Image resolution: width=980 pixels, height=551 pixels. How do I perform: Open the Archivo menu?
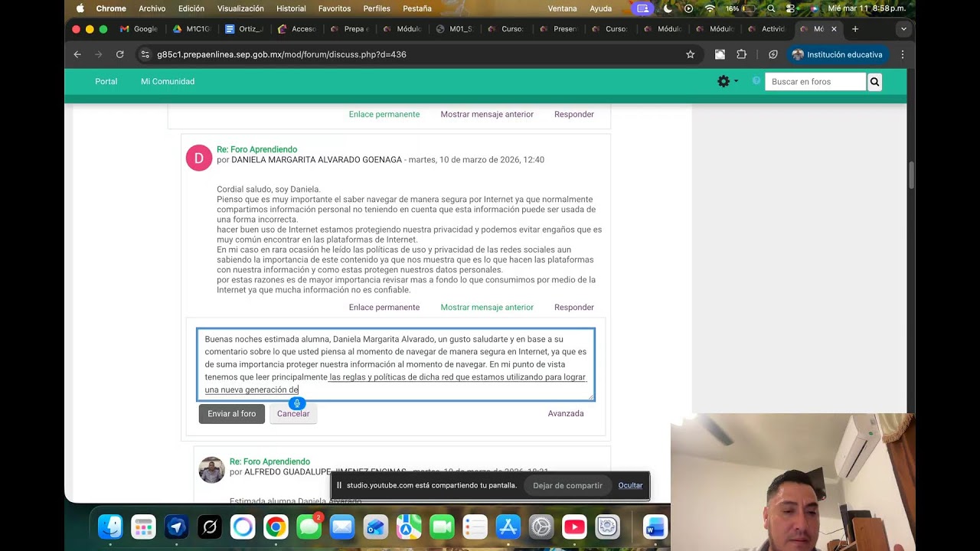pos(152,8)
